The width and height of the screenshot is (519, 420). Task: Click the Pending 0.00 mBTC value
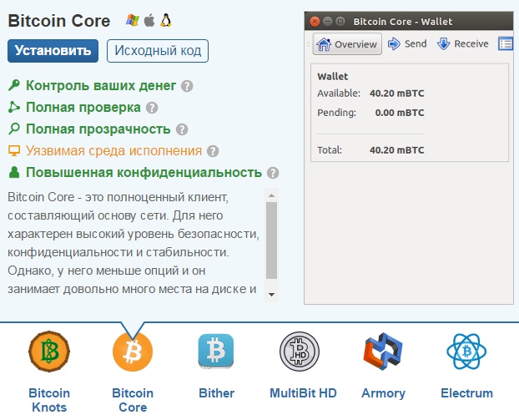(x=400, y=113)
